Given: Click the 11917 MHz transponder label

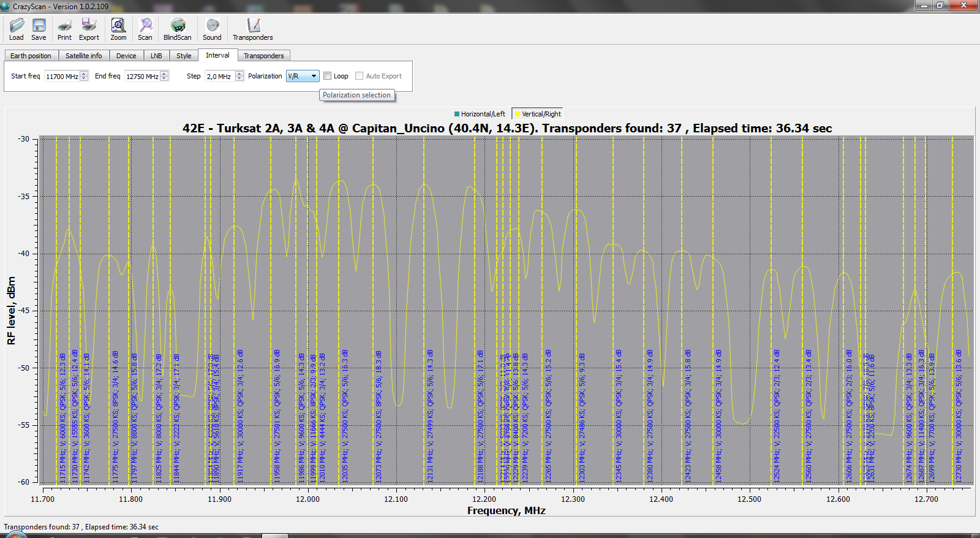Looking at the screenshot, I should 240,416.
